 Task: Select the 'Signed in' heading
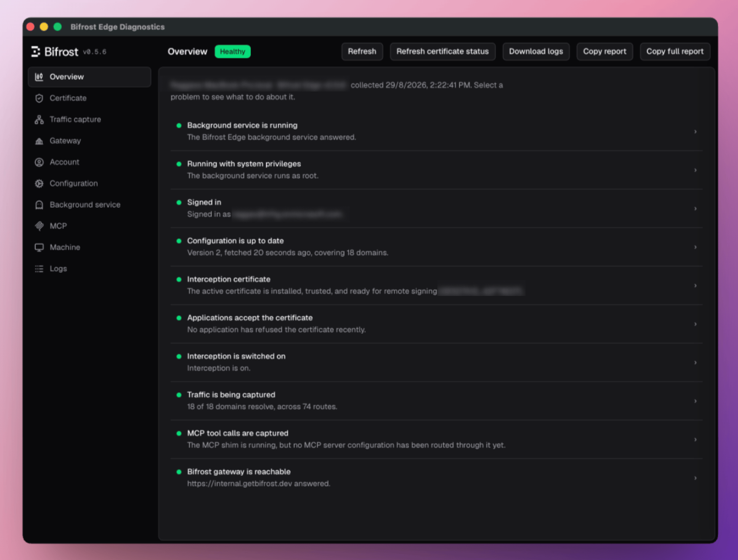tap(204, 202)
